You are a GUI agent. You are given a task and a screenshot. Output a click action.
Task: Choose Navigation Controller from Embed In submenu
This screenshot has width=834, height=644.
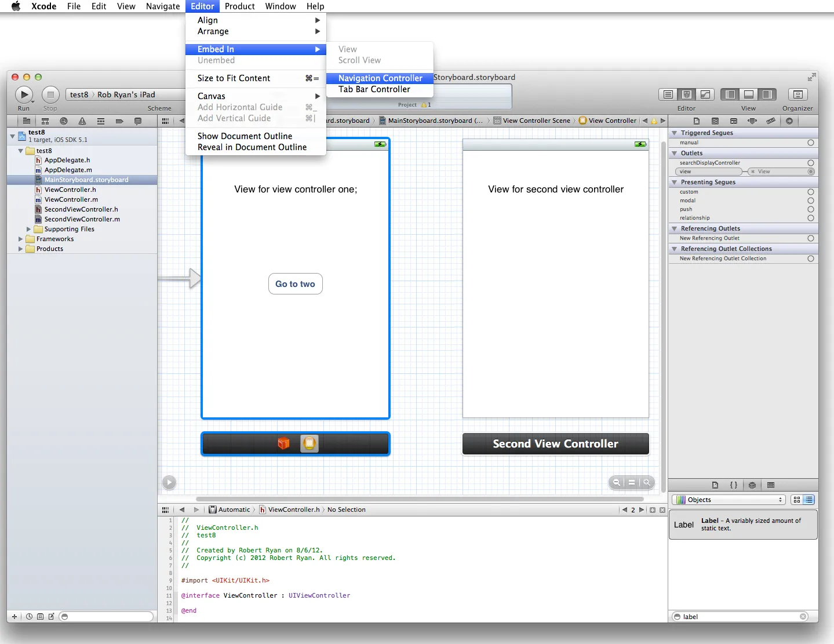click(x=380, y=78)
